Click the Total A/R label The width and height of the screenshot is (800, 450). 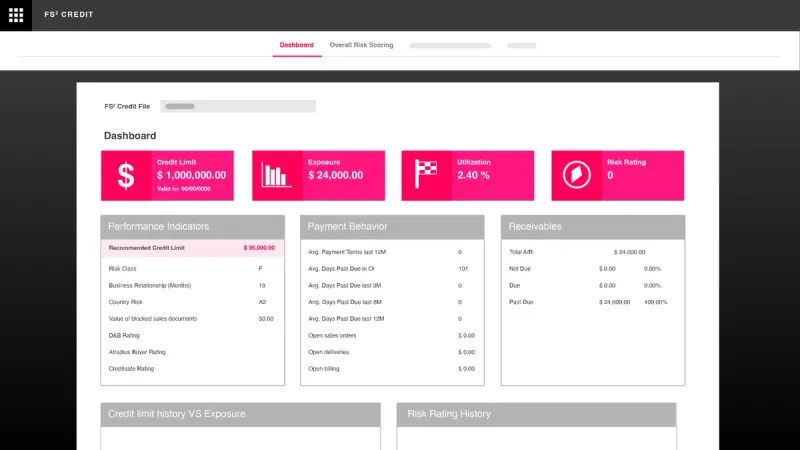click(521, 252)
